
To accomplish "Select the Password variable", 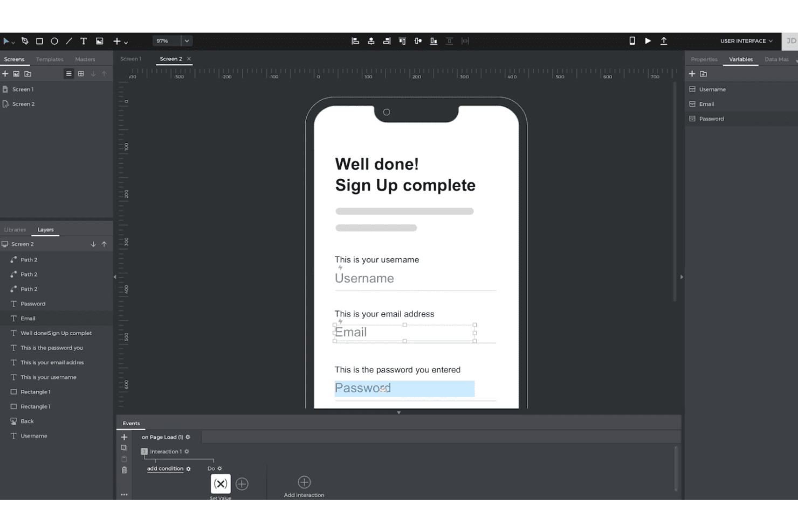I will 741,119.
